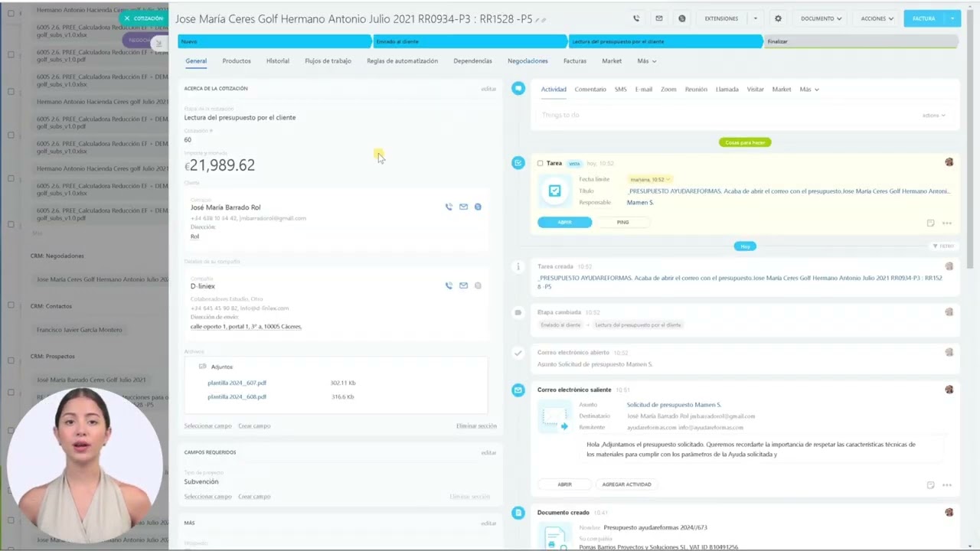The width and height of the screenshot is (980, 551).
Task: Open the Documento dropdown menu
Action: (x=821, y=18)
